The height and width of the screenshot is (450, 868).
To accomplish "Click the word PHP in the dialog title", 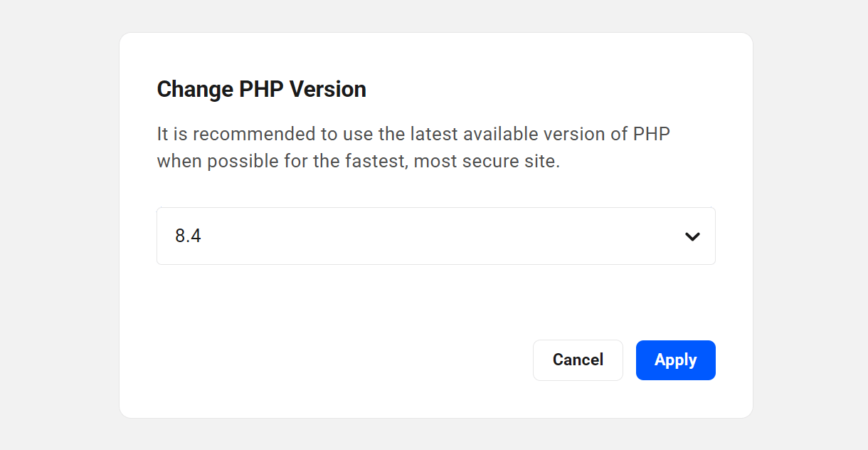I will pyautogui.click(x=261, y=90).
